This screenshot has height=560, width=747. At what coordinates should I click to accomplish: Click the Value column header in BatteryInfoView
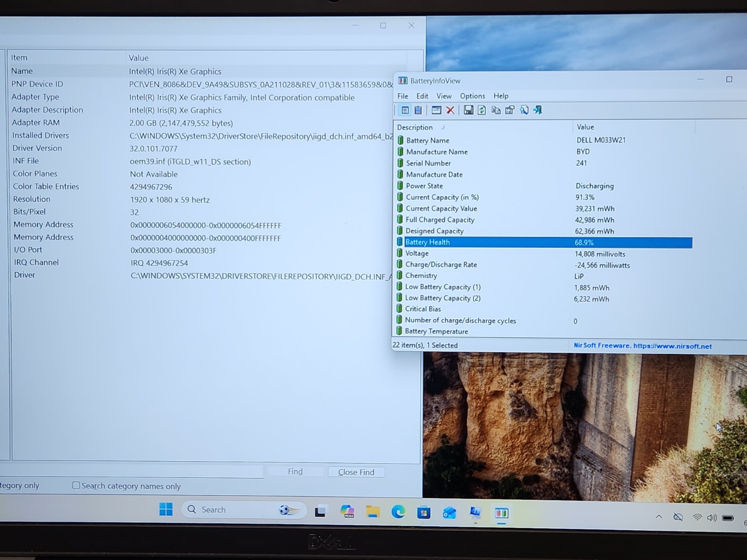634,127
